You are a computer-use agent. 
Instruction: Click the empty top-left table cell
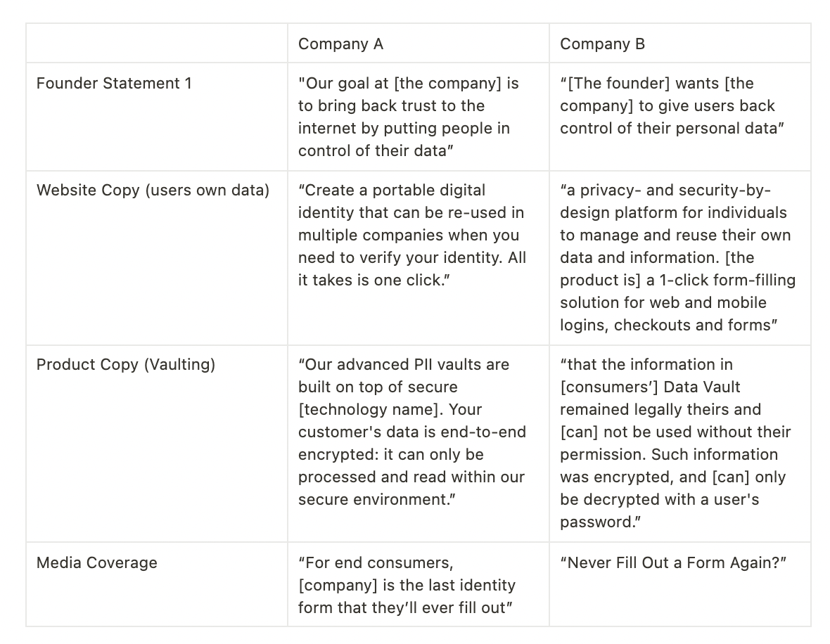[156, 44]
